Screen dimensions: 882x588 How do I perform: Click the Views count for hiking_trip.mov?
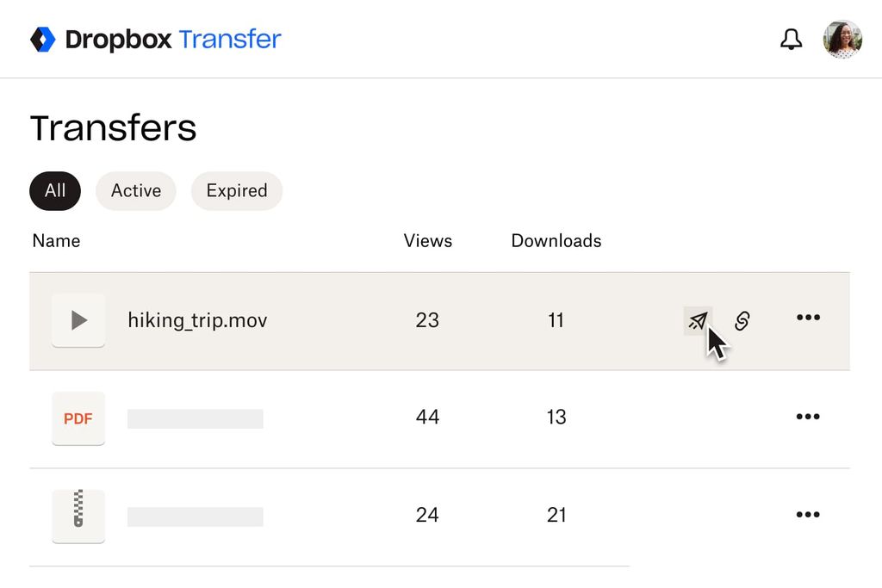(x=428, y=319)
